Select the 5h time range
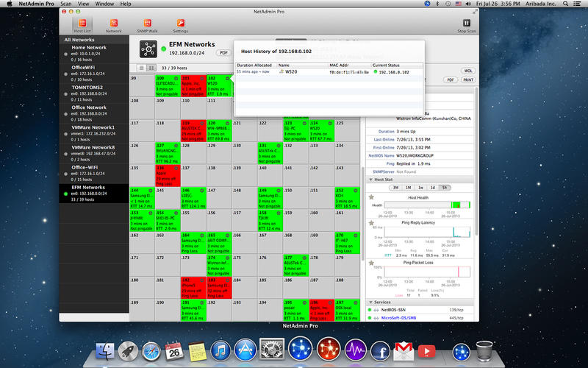The width and height of the screenshot is (588, 368). (x=445, y=188)
